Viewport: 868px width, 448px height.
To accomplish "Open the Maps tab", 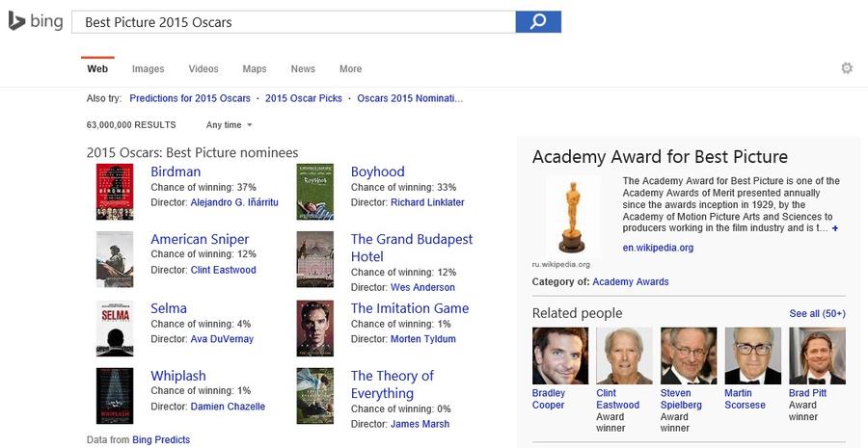I will click(x=254, y=69).
